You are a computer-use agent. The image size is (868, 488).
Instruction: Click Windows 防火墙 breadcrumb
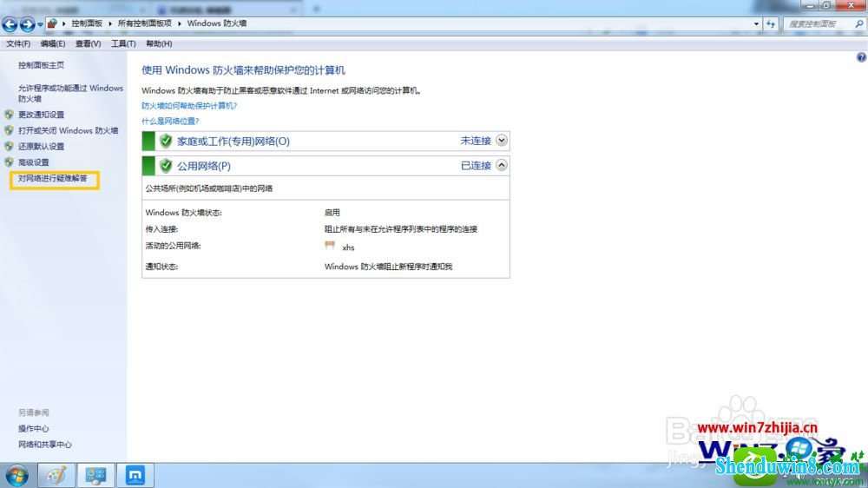(216, 23)
